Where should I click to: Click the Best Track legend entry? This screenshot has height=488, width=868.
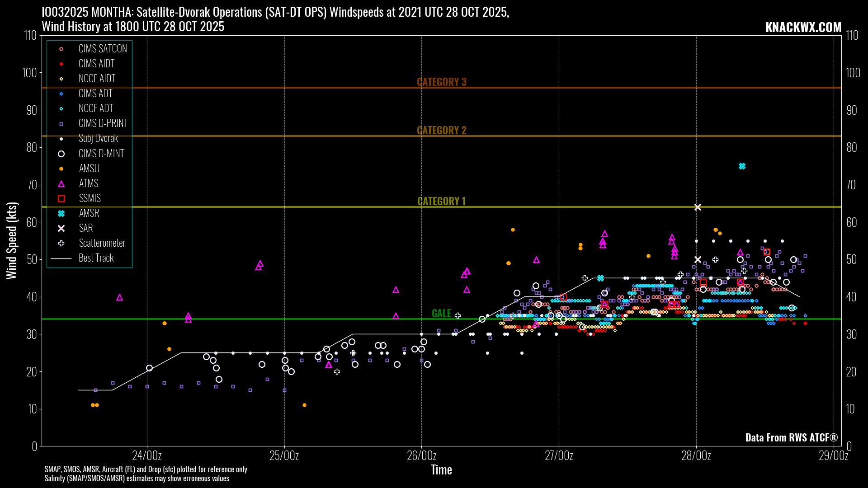96,258
